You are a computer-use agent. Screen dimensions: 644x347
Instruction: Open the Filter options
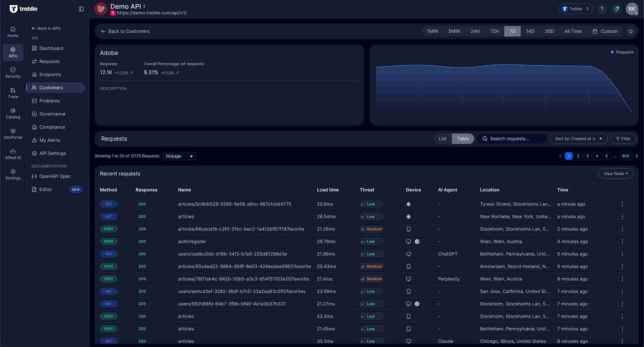[x=623, y=139]
